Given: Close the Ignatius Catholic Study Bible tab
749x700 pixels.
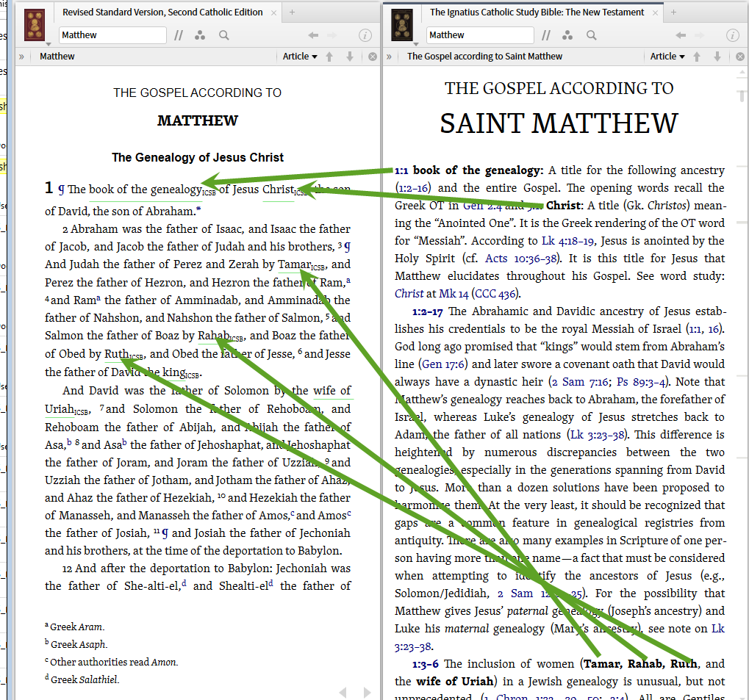Looking at the screenshot, I should tap(655, 13).
